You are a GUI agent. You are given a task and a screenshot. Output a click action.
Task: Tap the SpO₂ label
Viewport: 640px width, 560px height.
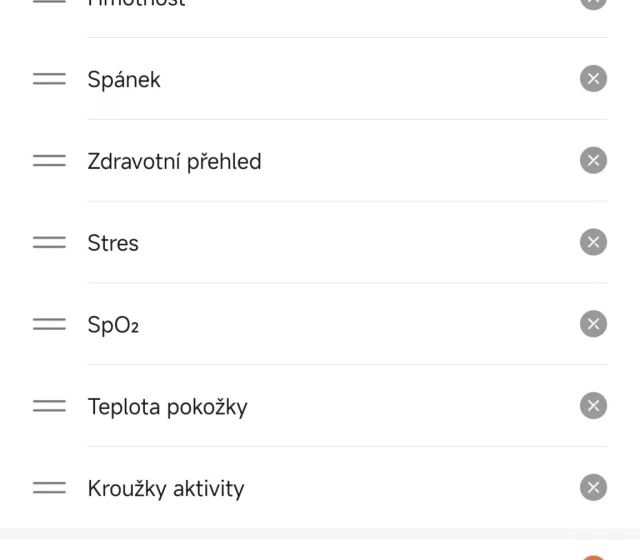113,325
